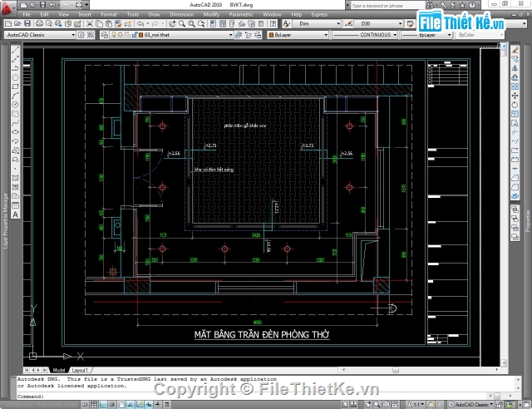
Task: Click the Zoom Previous icon
Action: (x=201, y=23)
